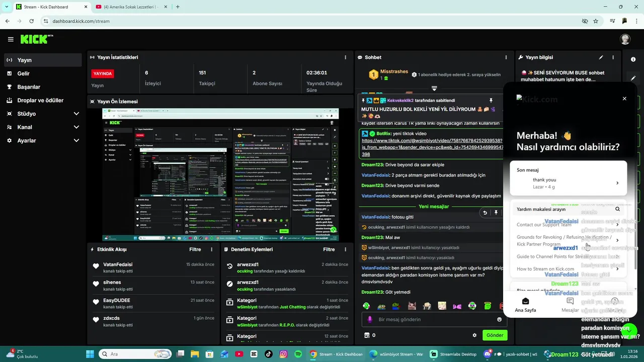Click the green help launcher bubble
This screenshot has height=362, width=644.
[629, 331]
